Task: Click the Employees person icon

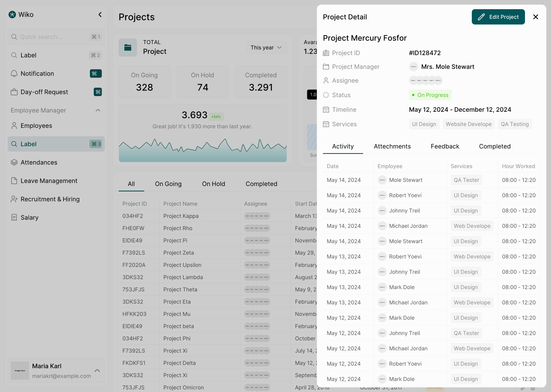Action: tap(14, 126)
